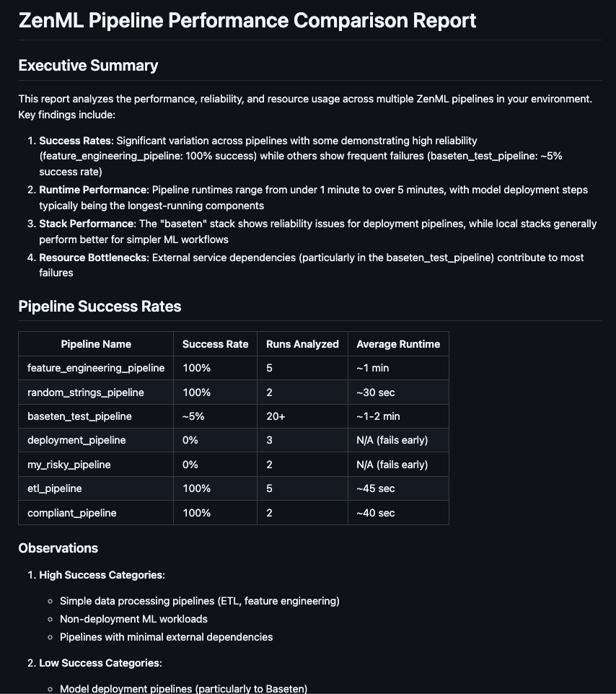Click the etl_pipeline table cell

tap(55, 488)
